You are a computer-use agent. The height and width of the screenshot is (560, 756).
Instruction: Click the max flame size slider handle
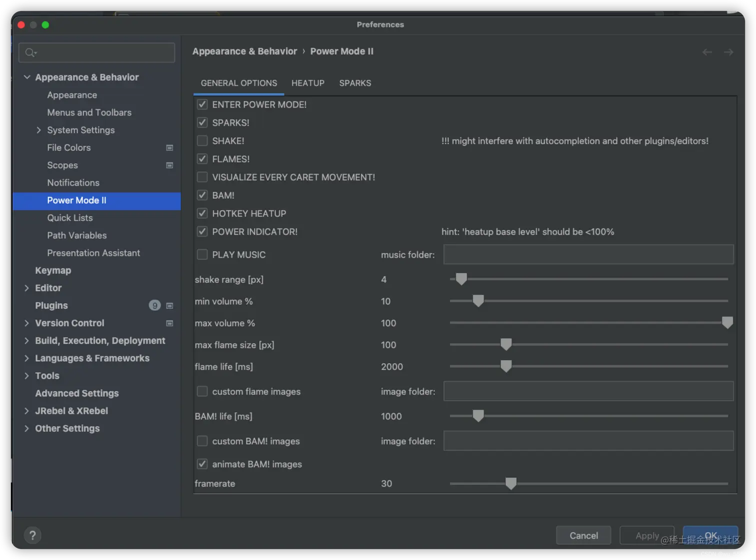tap(506, 344)
